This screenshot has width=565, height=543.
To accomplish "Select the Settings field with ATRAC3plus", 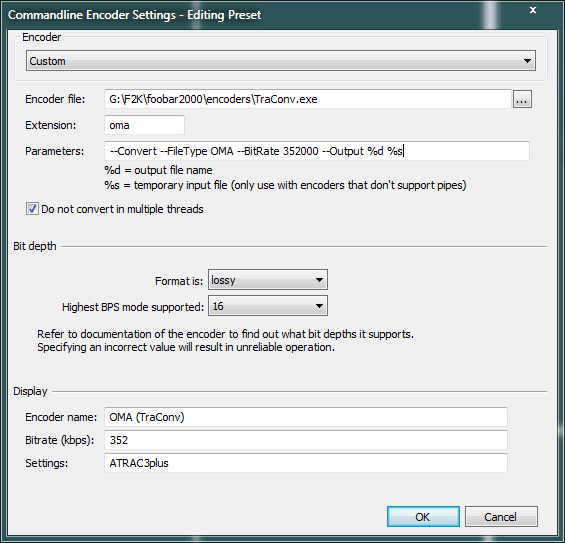I will 306,463.
